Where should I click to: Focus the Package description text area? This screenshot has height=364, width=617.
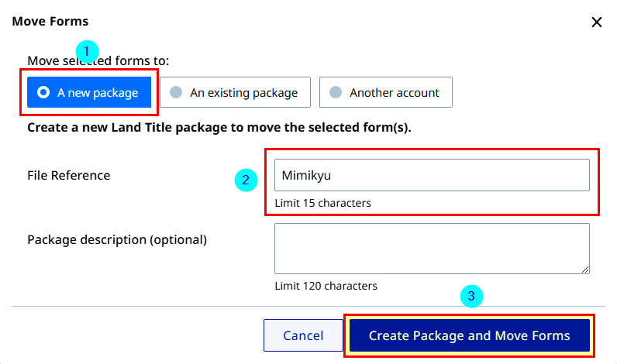(432, 249)
